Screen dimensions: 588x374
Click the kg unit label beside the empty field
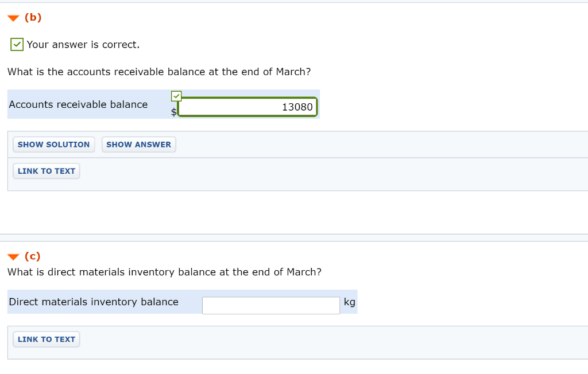(x=350, y=302)
